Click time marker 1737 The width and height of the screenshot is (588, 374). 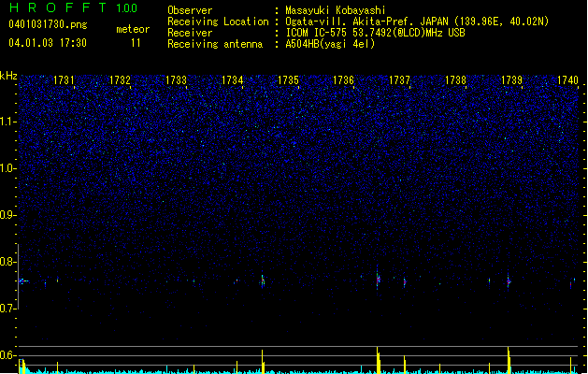tap(400, 80)
